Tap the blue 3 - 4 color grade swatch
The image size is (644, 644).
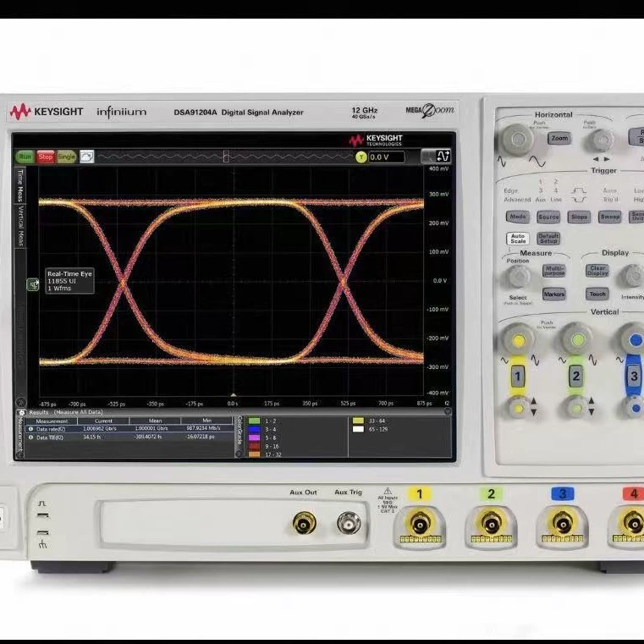(254, 430)
